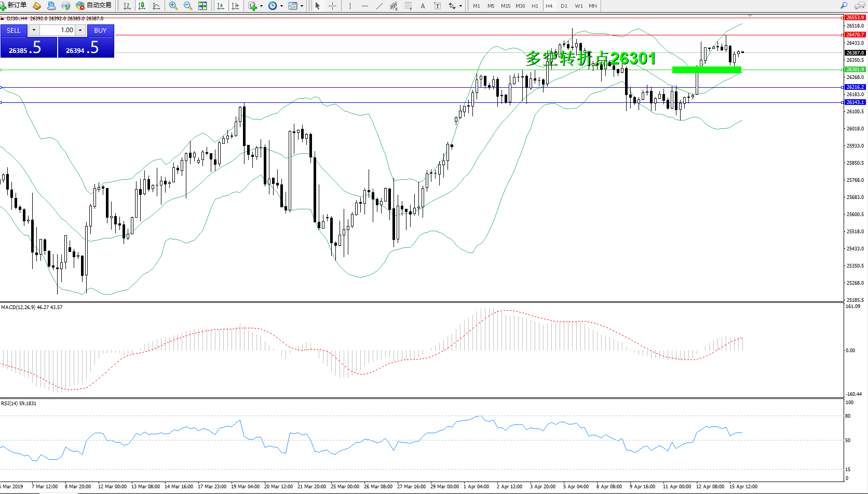The height and width of the screenshot is (494, 868).
Task: Switch chart to line chart mode
Action: click(x=156, y=6)
